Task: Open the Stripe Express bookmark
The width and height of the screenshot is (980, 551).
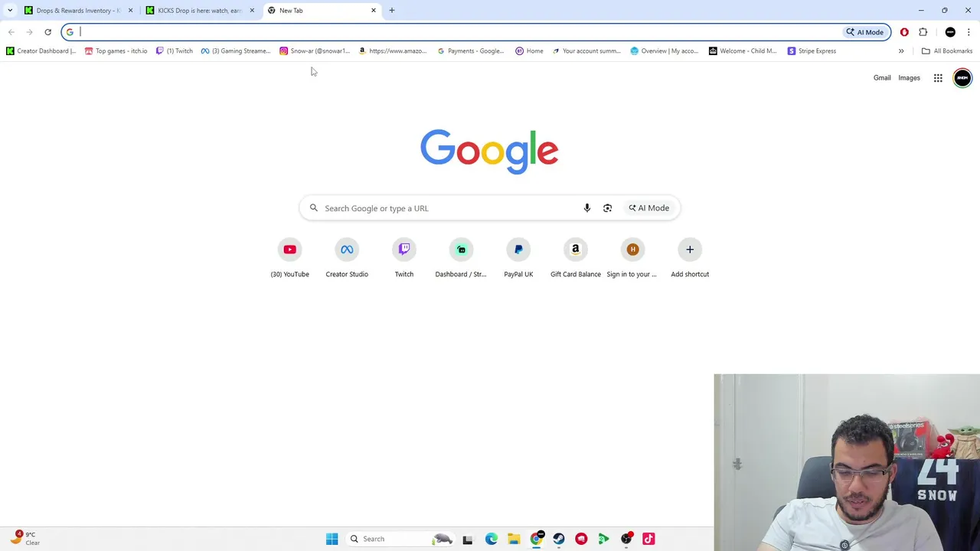Action: [812, 51]
